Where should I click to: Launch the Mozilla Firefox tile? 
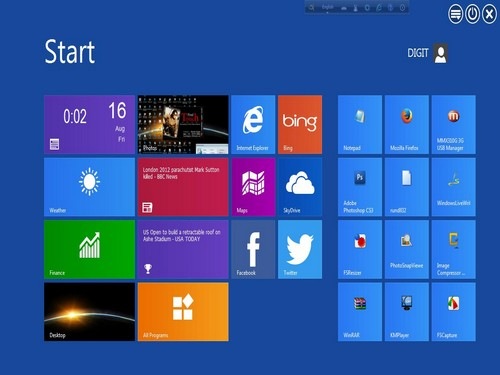click(x=407, y=124)
